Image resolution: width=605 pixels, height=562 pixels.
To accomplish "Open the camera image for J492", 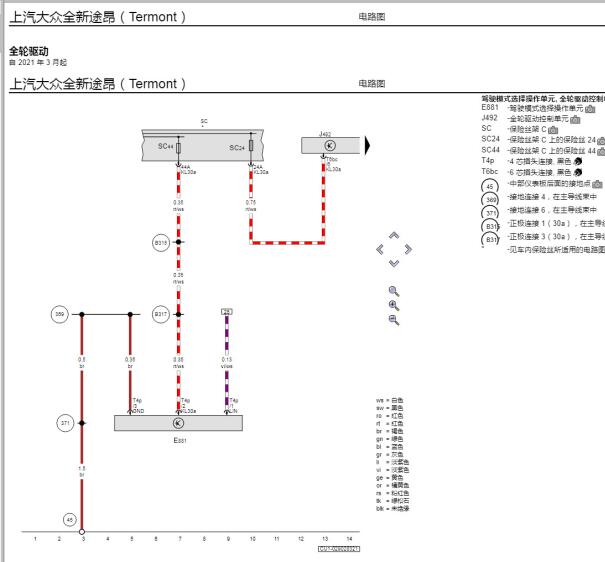I will (575, 120).
